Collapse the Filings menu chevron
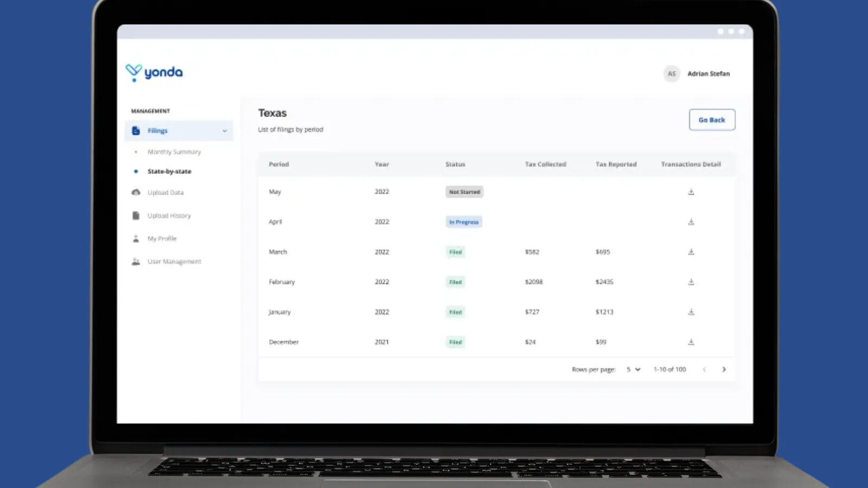This screenshot has height=488, width=868. pyautogui.click(x=225, y=131)
